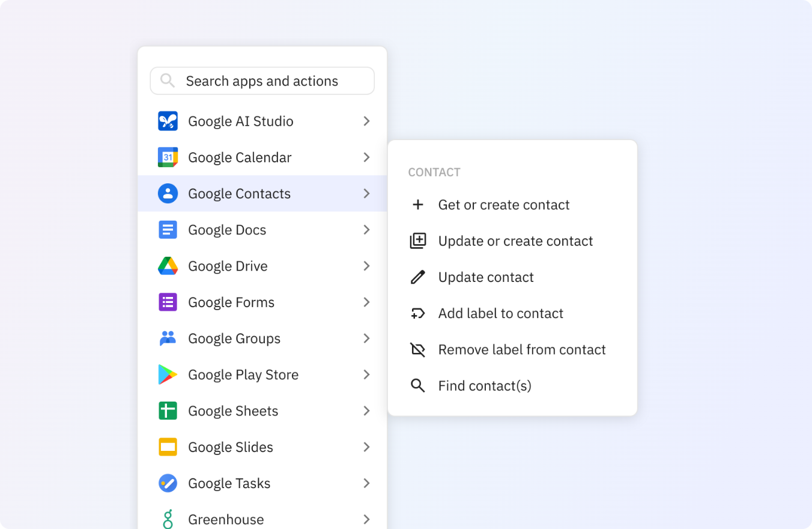
Task: Click the Google Sheets app icon
Action: [168, 411]
